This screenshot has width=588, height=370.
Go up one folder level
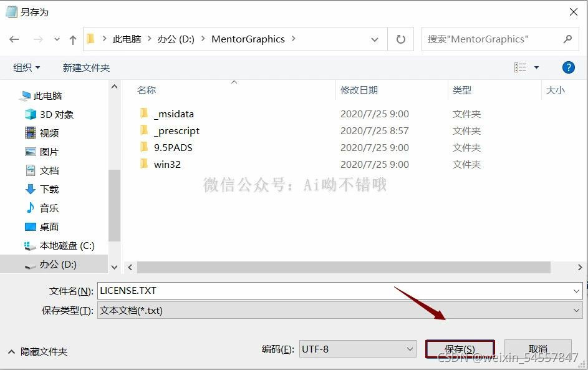(x=73, y=39)
